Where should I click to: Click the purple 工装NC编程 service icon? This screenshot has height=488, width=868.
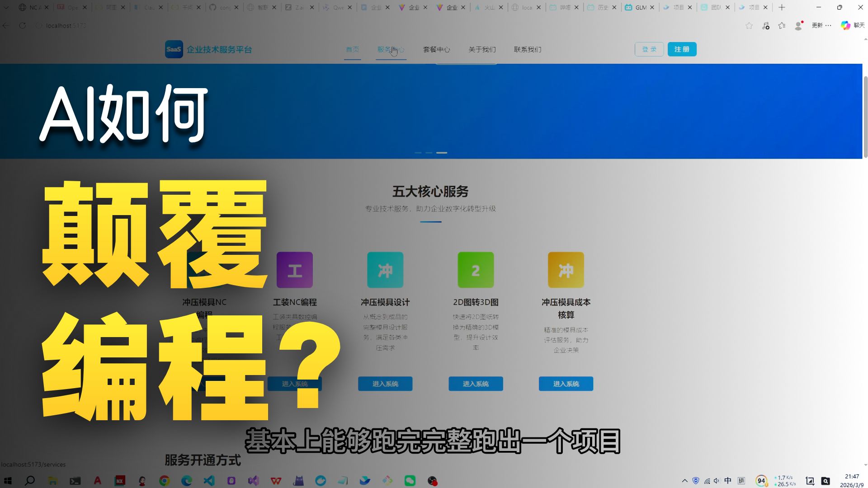coord(294,270)
